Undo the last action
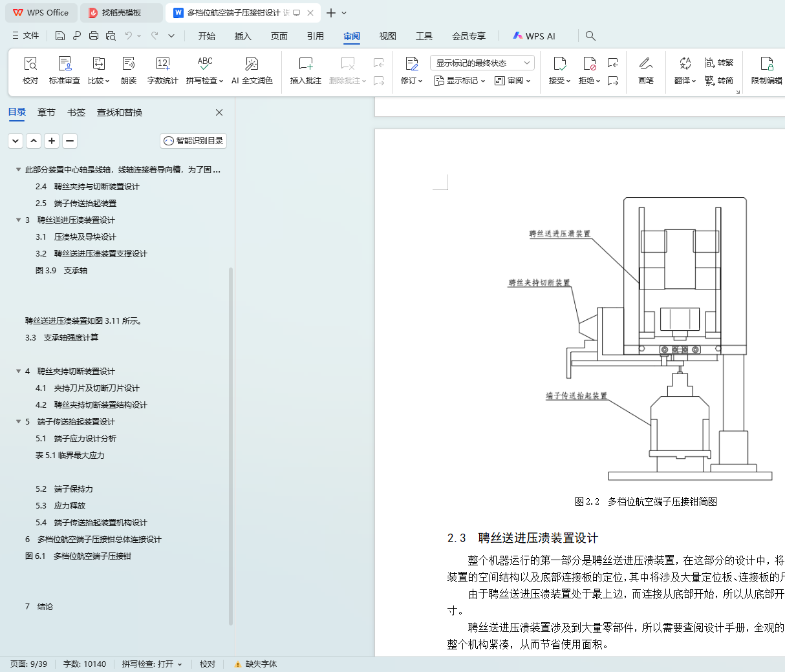This screenshot has height=672, width=785. (129, 36)
